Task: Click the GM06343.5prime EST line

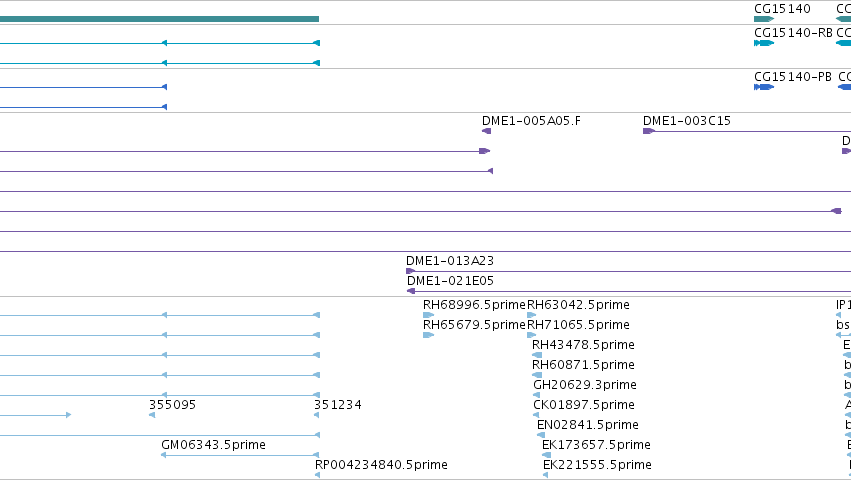Action: tap(240, 455)
